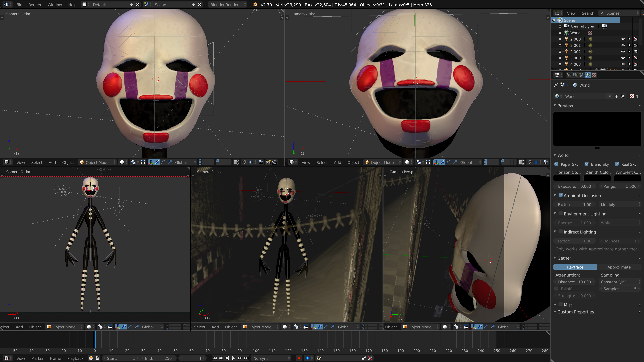Collapse the Scene tree in outliner
The image size is (644, 362).
pyautogui.click(x=554, y=20)
